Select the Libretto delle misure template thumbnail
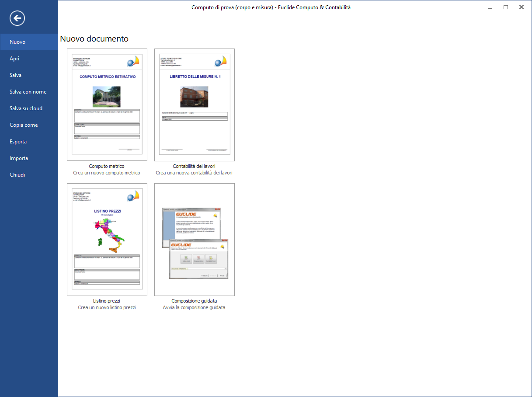The image size is (532, 397). coord(195,105)
